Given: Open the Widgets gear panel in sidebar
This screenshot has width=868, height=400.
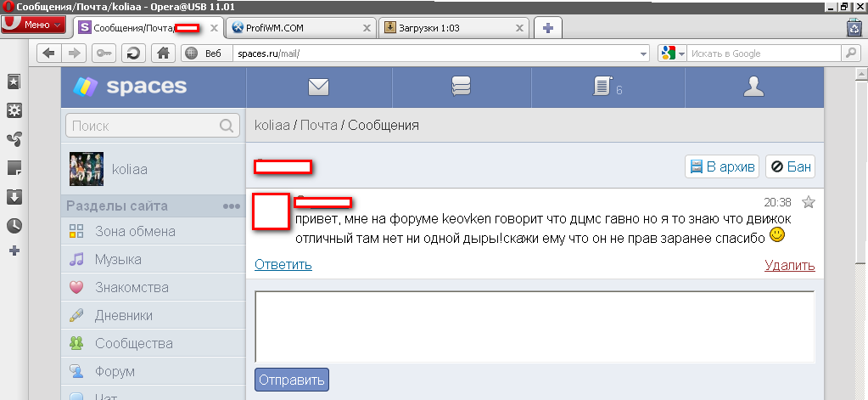Looking at the screenshot, I should [14, 110].
